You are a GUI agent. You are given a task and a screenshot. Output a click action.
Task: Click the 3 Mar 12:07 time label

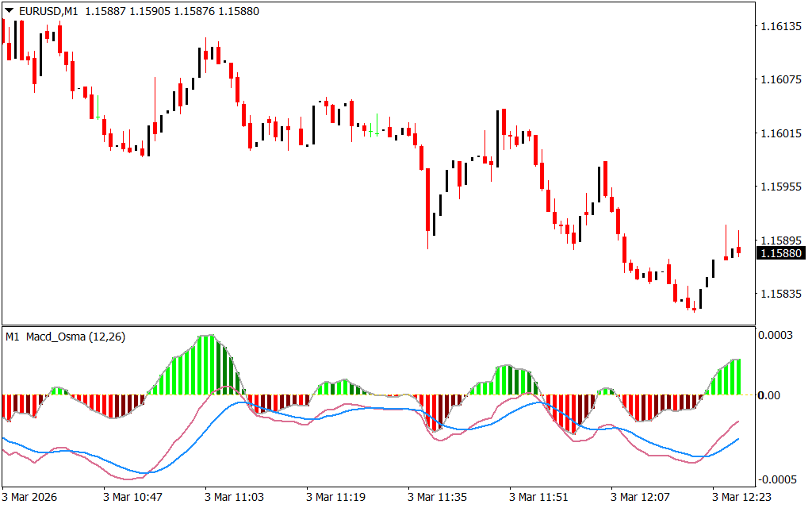[640, 497]
